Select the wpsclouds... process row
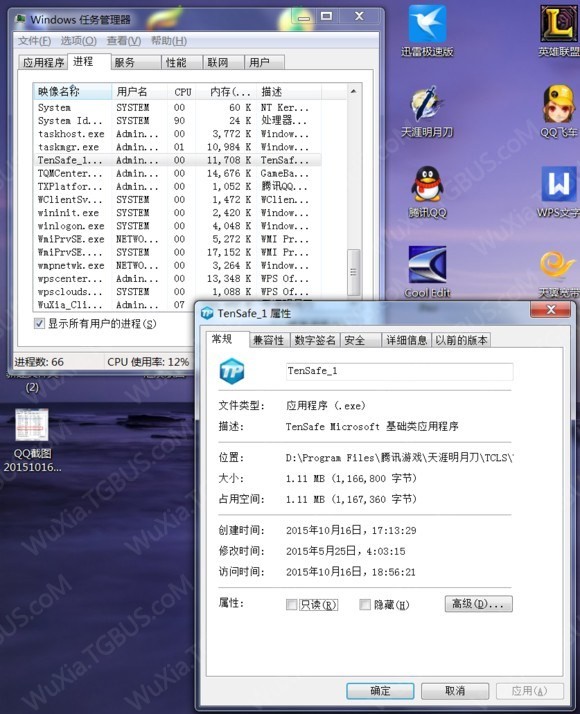The height and width of the screenshot is (714, 580). [178, 291]
